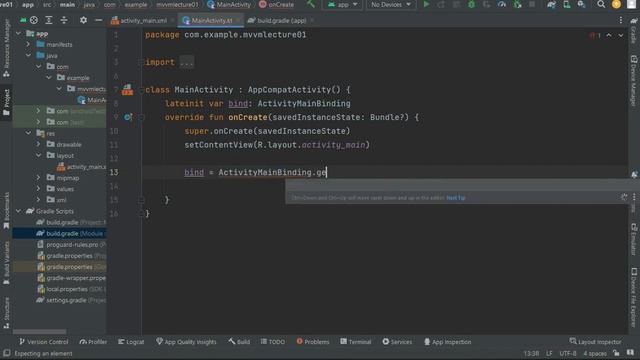The height and width of the screenshot is (360, 640).
Task: Open the Structure side tool window
Action: 7,313
